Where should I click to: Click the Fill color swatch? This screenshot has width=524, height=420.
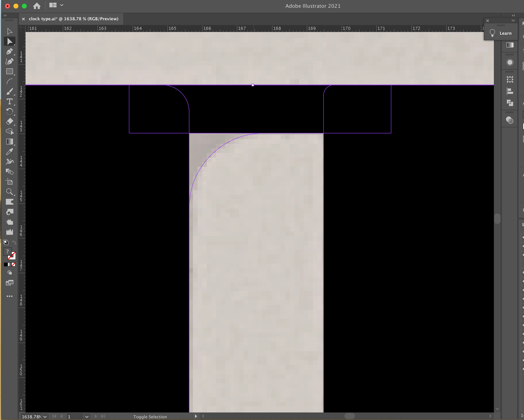7,251
